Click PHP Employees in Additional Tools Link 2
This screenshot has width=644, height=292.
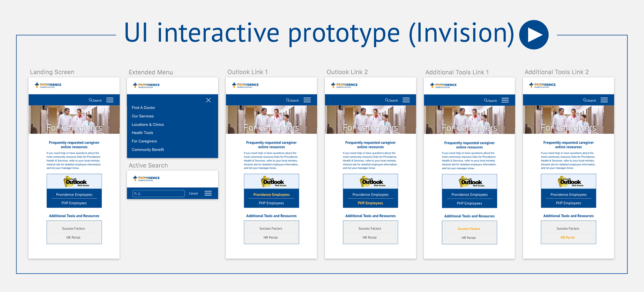(568, 203)
